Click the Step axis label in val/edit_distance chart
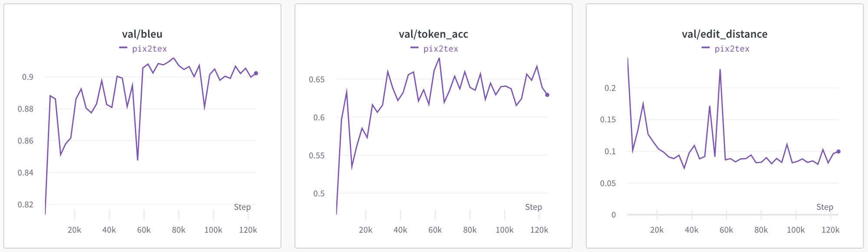Image resolution: width=868 pixels, height=252 pixels. coord(825,207)
